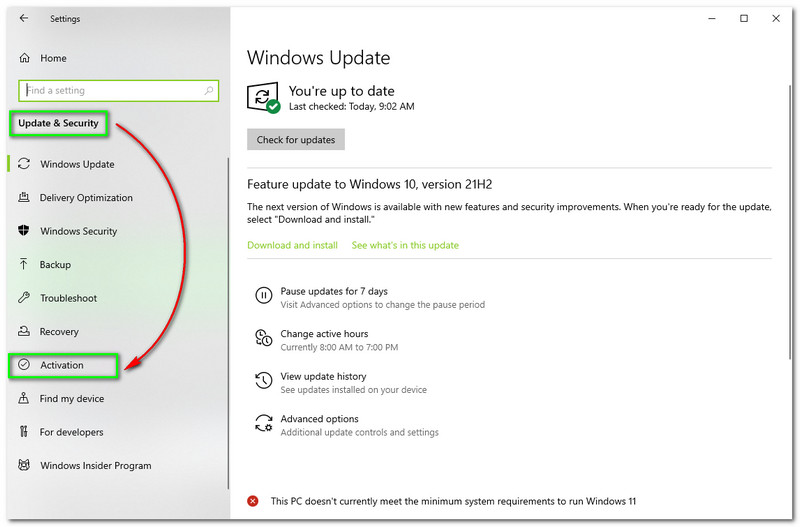Click the Backup upload arrow icon
The height and width of the screenshot is (527, 800).
(x=24, y=265)
